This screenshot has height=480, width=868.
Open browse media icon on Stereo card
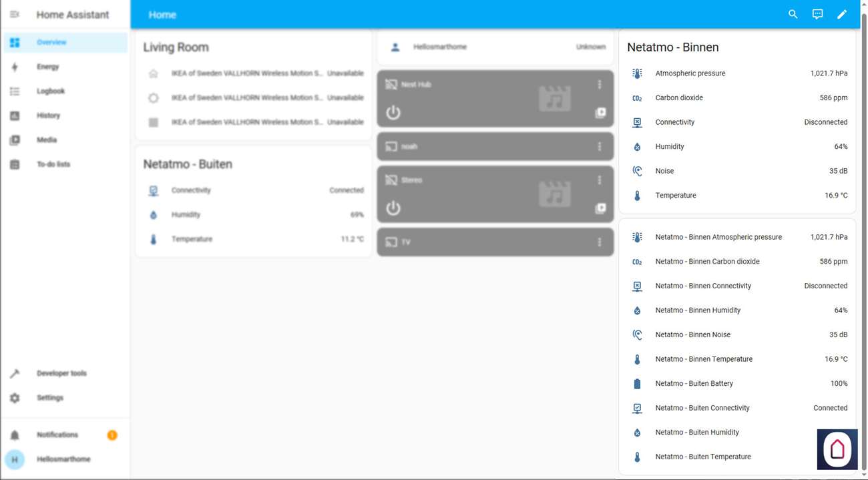(600, 208)
